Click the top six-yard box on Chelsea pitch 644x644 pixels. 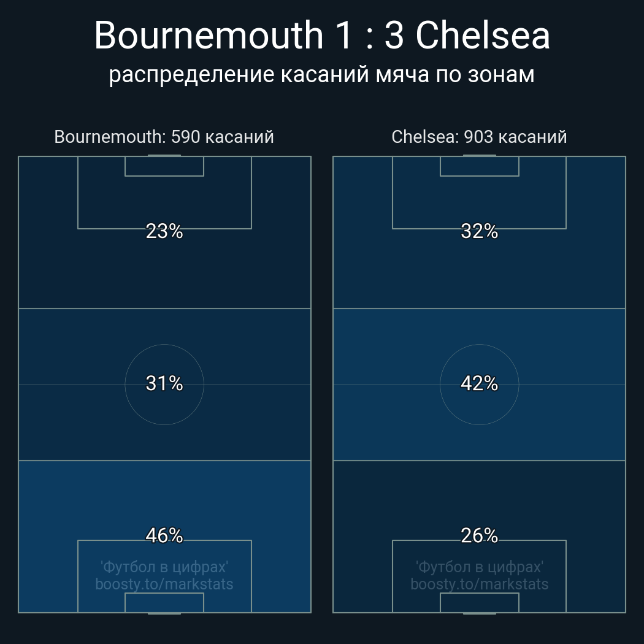coord(479,166)
